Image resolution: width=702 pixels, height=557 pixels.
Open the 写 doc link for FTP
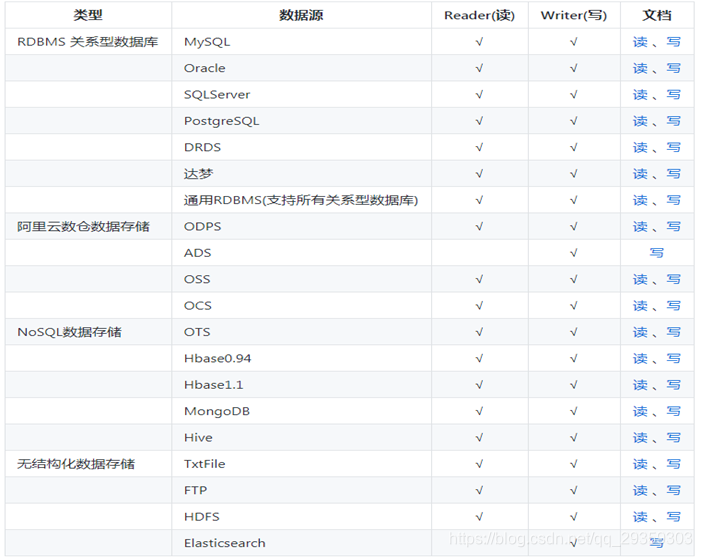(x=673, y=491)
